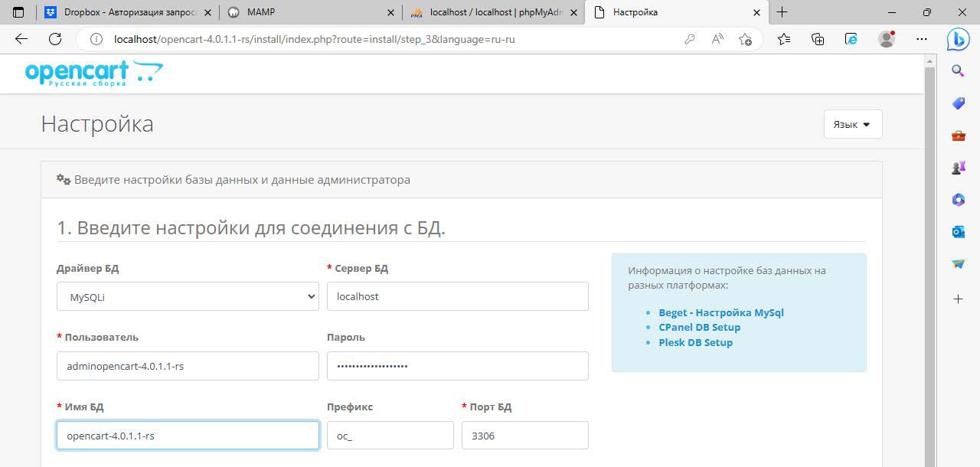This screenshot has height=467, width=980.
Task: Click the sidebar search magnifier icon
Action: (x=958, y=71)
